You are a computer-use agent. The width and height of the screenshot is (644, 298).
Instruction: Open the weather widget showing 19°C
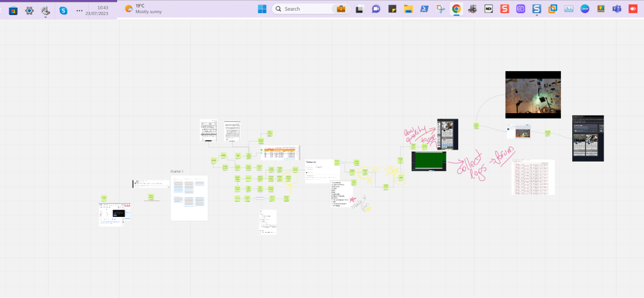[144, 9]
